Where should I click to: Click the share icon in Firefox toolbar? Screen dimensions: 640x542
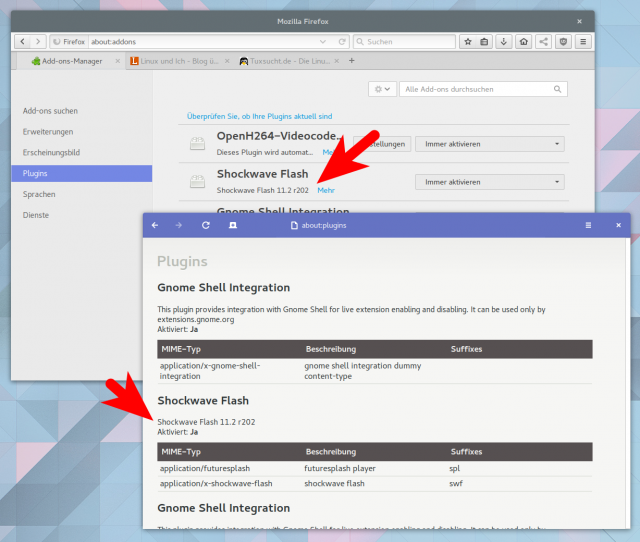pos(543,42)
